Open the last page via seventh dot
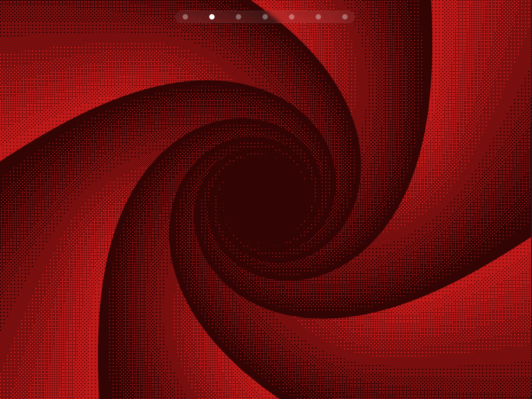 tap(345, 17)
